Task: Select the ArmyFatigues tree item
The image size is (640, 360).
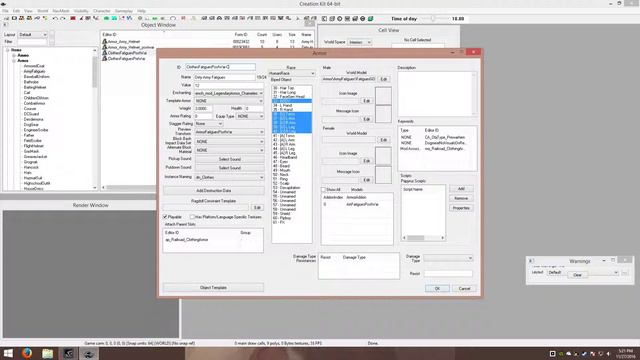Action: 35,71
